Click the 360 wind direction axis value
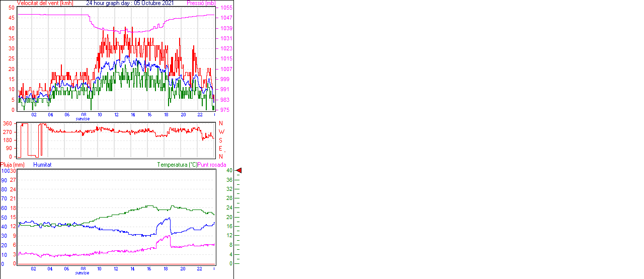Viewport: 644px width, 279px height. (x=8, y=124)
